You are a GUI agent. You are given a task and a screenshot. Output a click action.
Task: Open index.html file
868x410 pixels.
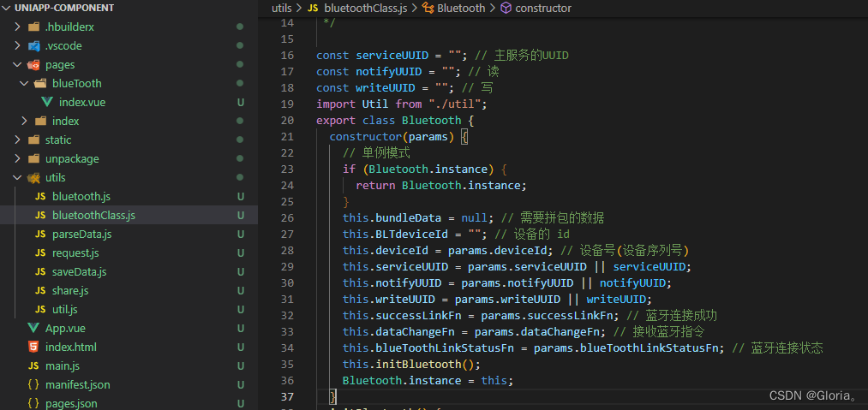click(71, 347)
